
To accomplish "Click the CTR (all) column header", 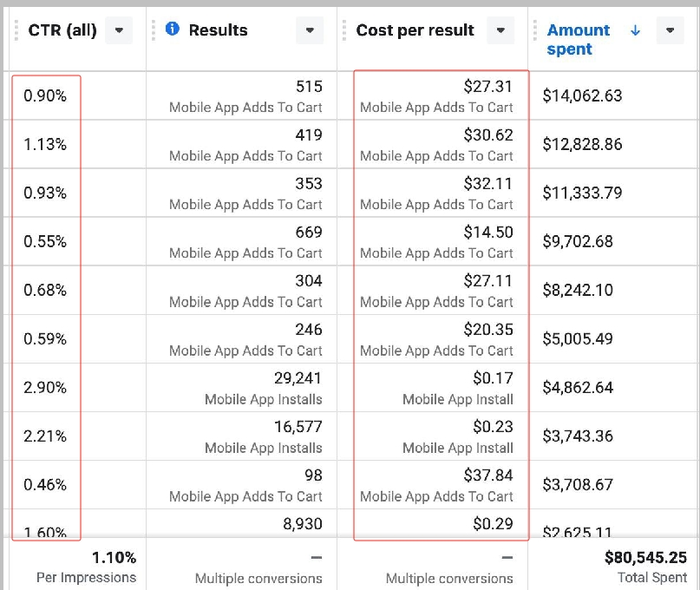I will [x=62, y=30].
